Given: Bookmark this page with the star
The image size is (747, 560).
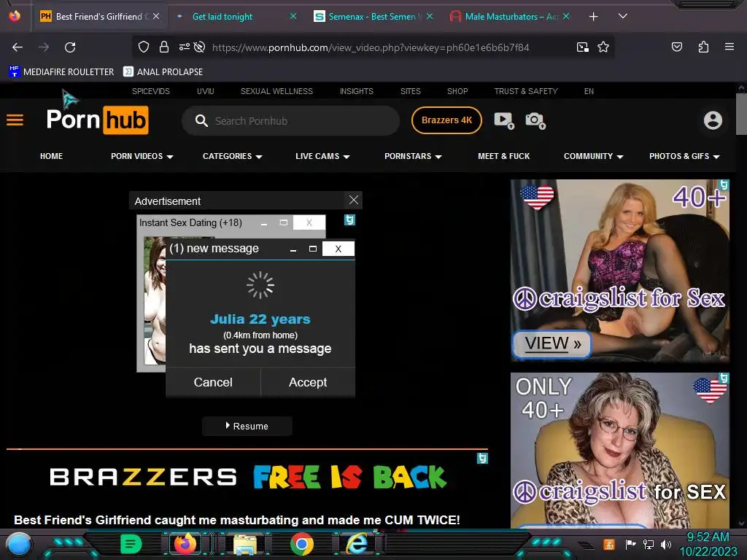Looking at the screenshot, I should [x=603, y=47].
